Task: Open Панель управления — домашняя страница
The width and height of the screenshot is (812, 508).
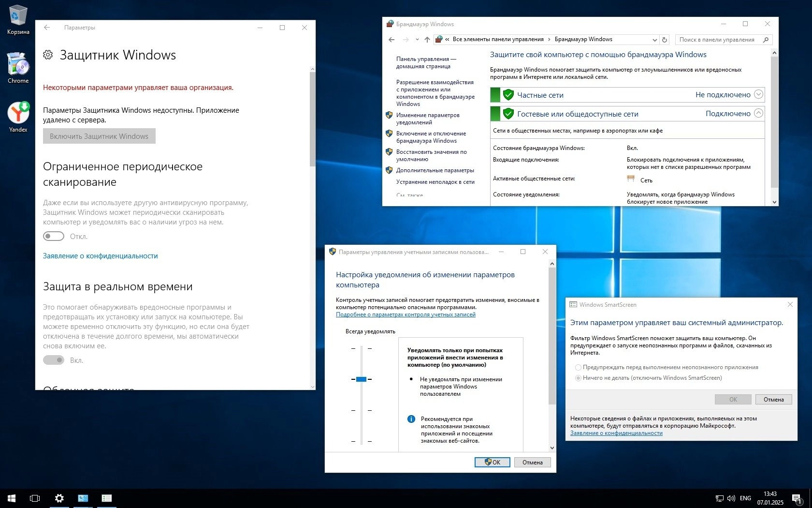Action: 426,62
